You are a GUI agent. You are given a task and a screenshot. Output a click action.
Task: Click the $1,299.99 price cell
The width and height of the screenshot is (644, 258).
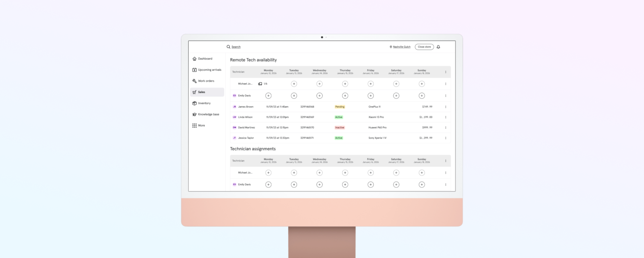click(426, 138)
